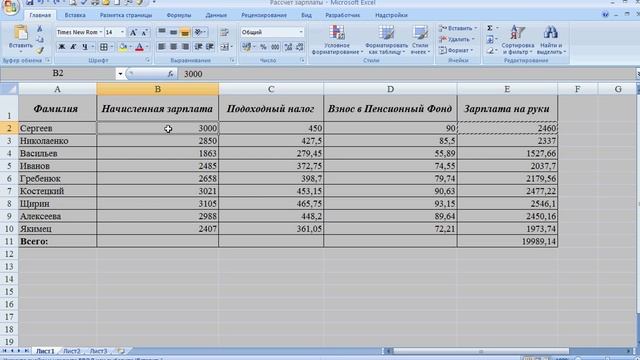Click the Fill down icon in Editing
Viewport: 640px width, 360px height.
coord(490,40)
